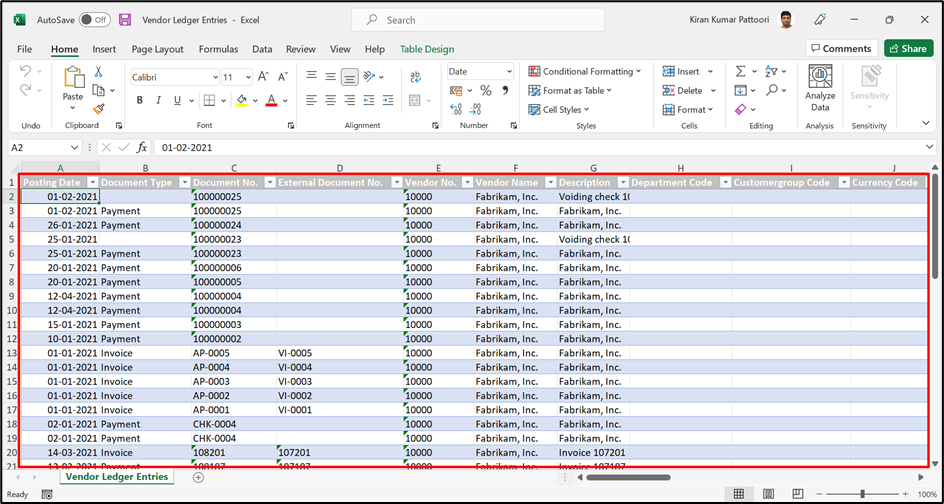Switch to the Page Layout tab
Image resolution: width=944 pixels, height=504 pixels.
tap(158, 49)
